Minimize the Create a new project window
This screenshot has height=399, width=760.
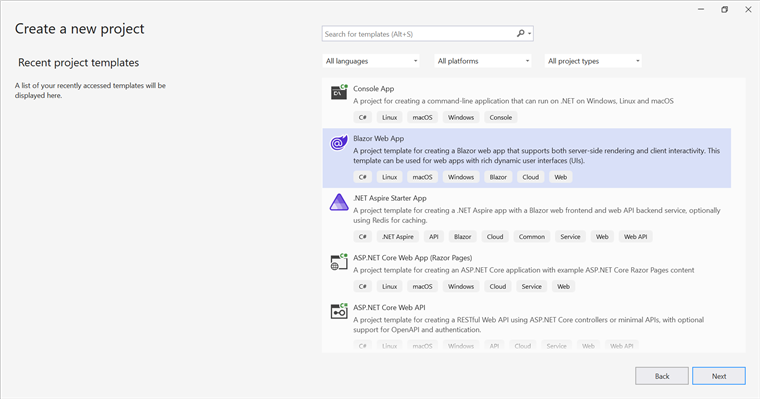(x=701, y=10)
